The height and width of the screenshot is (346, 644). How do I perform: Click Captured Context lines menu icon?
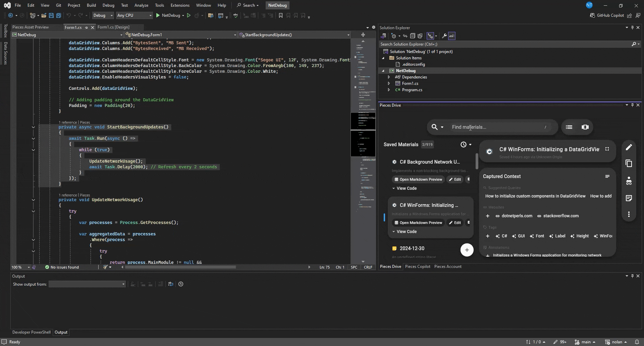coord(607,176)
